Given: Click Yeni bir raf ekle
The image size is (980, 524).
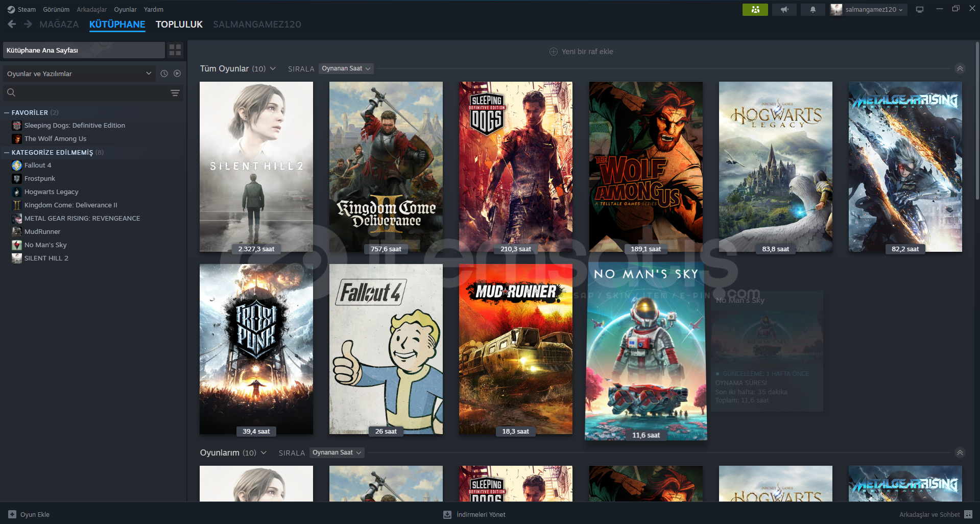Looking at the screenshot, I should click(x=587, y=52).
